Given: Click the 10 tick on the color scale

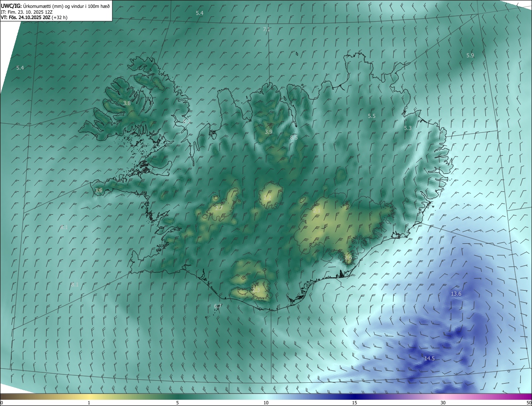Looking at the screenshot, I should click(266, 403).
